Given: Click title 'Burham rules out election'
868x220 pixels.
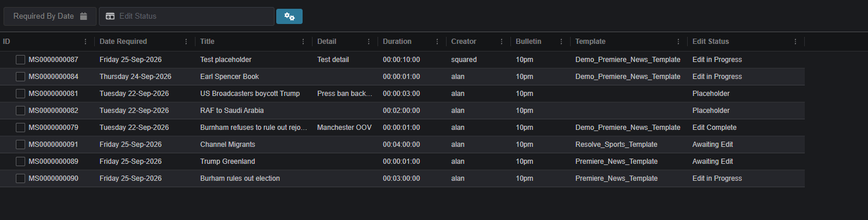Looking at the screenshot, I should 240,178.
